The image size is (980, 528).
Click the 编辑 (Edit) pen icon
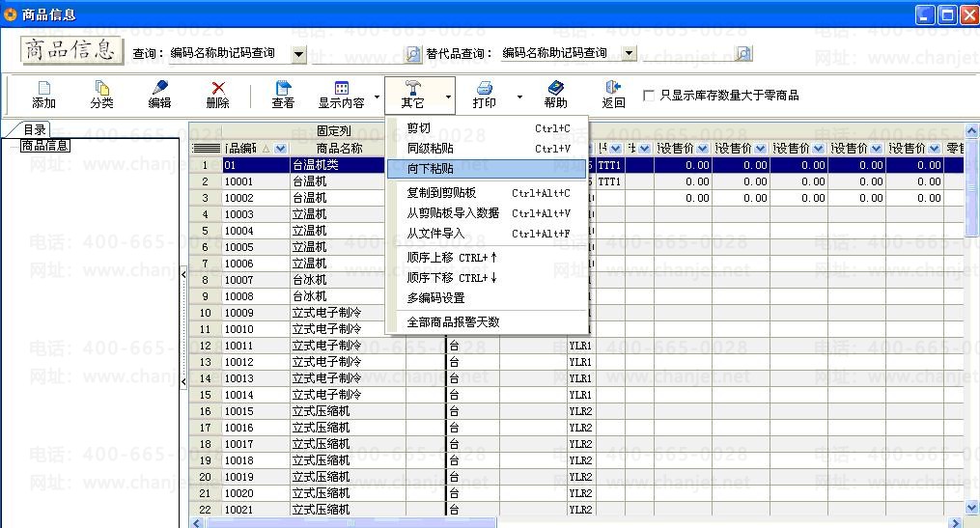pyautogui.click(x=159, y=89)
